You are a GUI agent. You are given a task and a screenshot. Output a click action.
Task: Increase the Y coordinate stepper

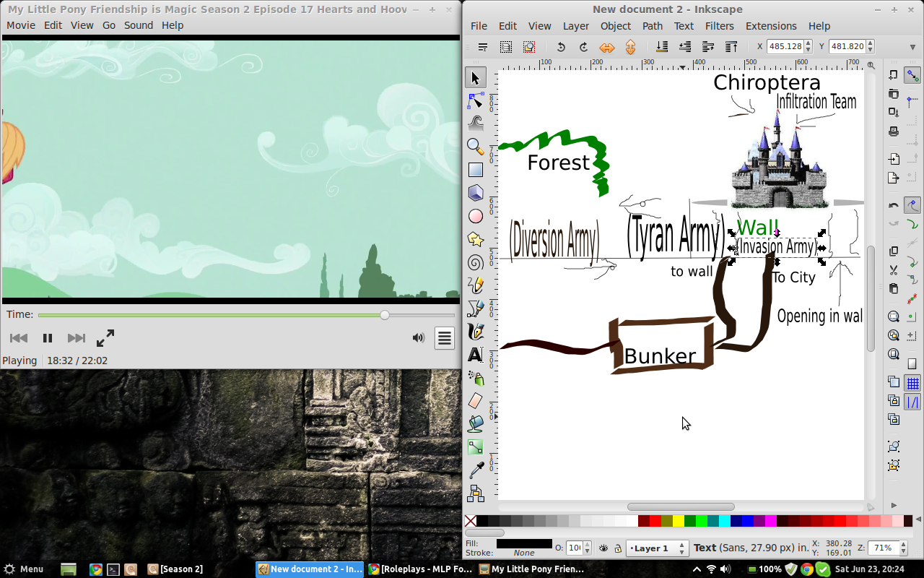pyautogui.click(x=871, y=43)
